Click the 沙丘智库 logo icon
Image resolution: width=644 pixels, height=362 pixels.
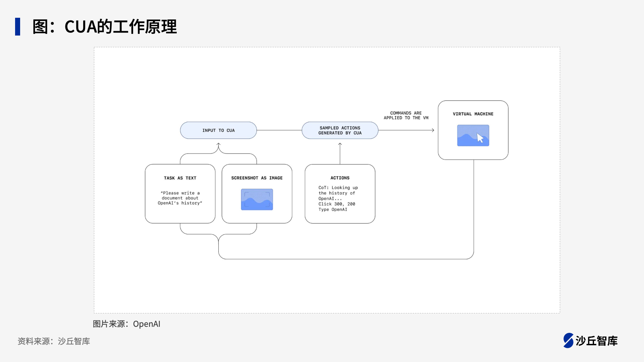coord(568,341)
